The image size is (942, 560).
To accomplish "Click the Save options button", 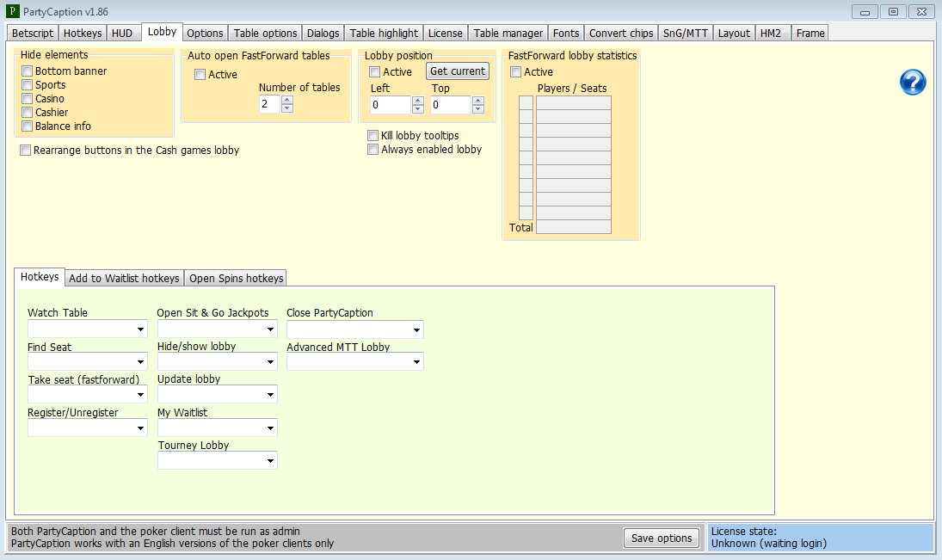I will tap(662, 538).
